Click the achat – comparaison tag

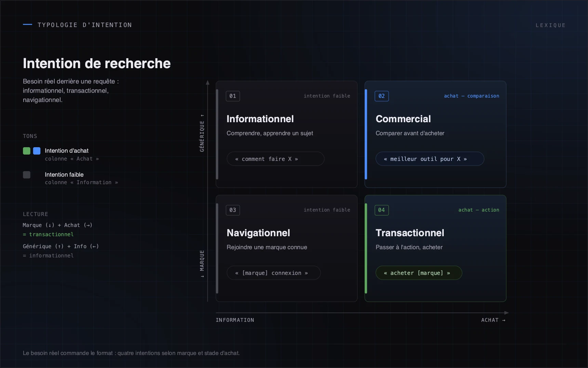(471, 96)
